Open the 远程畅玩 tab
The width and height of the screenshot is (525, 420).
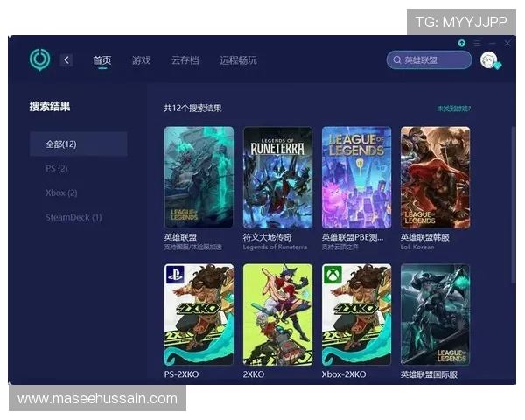238,60
